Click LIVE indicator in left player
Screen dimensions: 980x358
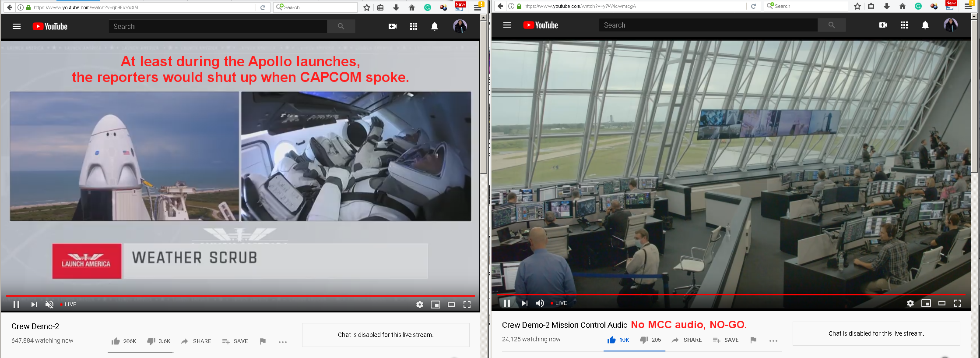point(68,305)
